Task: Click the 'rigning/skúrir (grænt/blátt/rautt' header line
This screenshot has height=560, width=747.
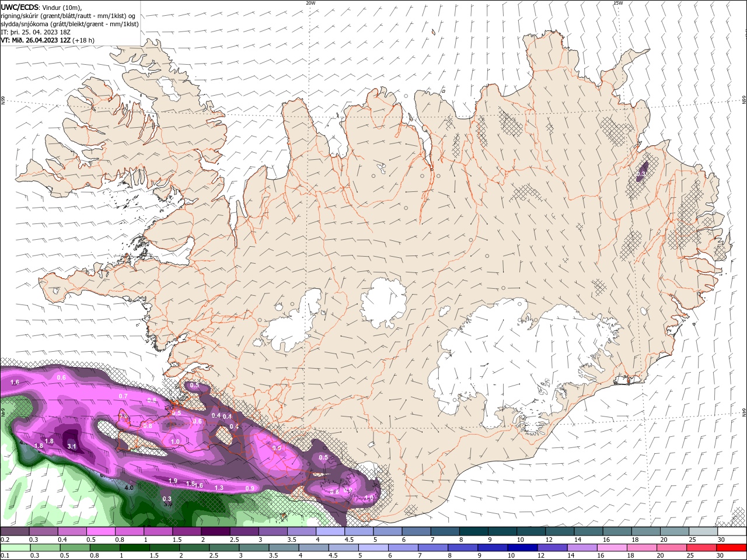Action: [69, 16]
